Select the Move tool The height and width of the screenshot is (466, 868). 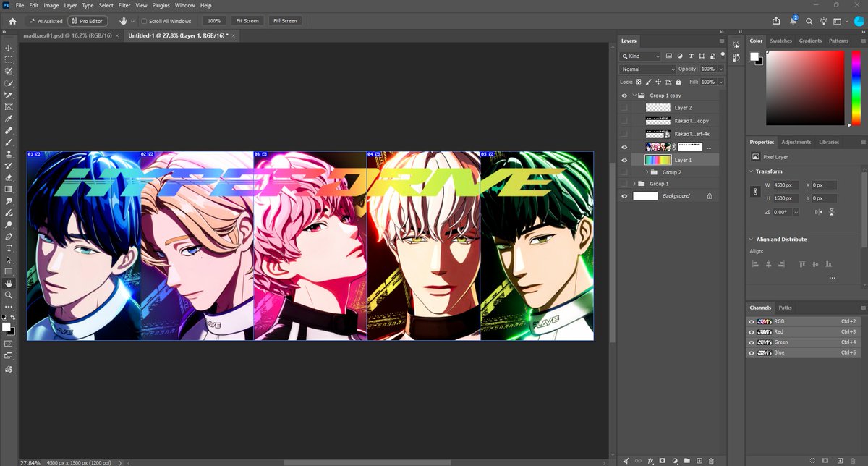click(9, 48)
